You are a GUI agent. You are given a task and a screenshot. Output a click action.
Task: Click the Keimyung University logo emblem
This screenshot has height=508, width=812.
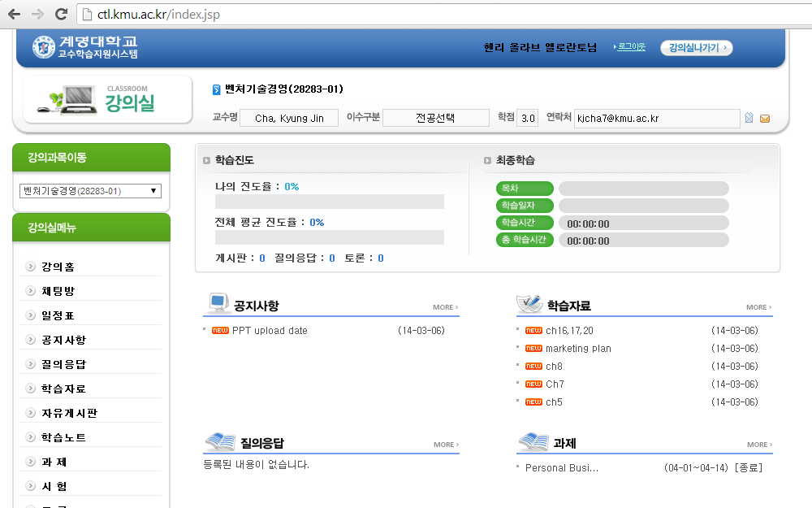(x=44, y=47)
